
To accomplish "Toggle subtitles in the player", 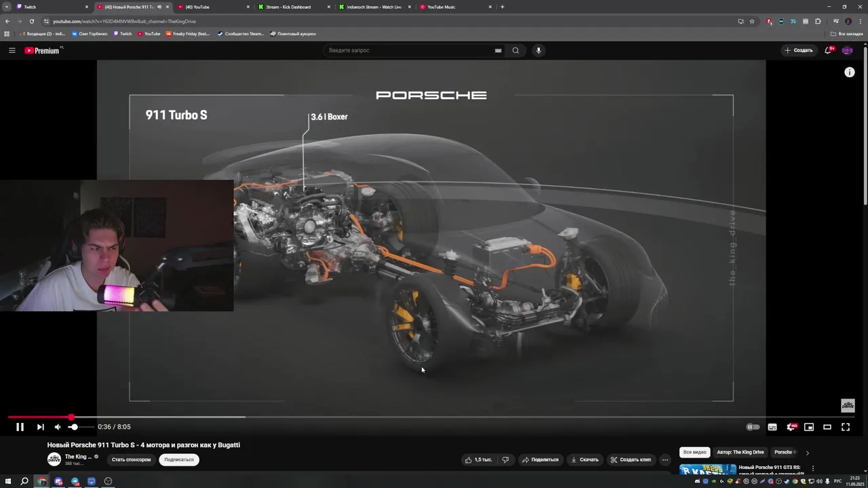I will point(772,427).
